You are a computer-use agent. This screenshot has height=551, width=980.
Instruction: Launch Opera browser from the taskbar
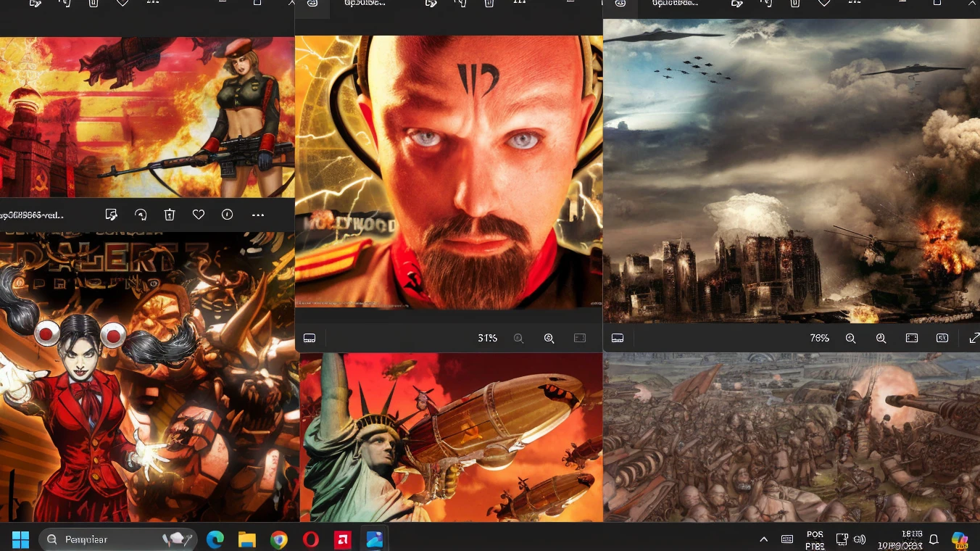pos(311,539)
